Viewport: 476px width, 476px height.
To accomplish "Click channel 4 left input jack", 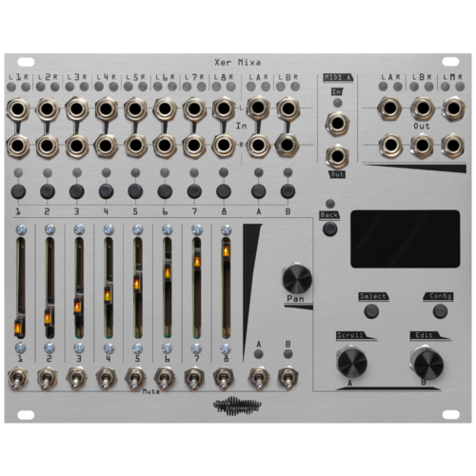I will pyautogui.click(x=106, y=109).
